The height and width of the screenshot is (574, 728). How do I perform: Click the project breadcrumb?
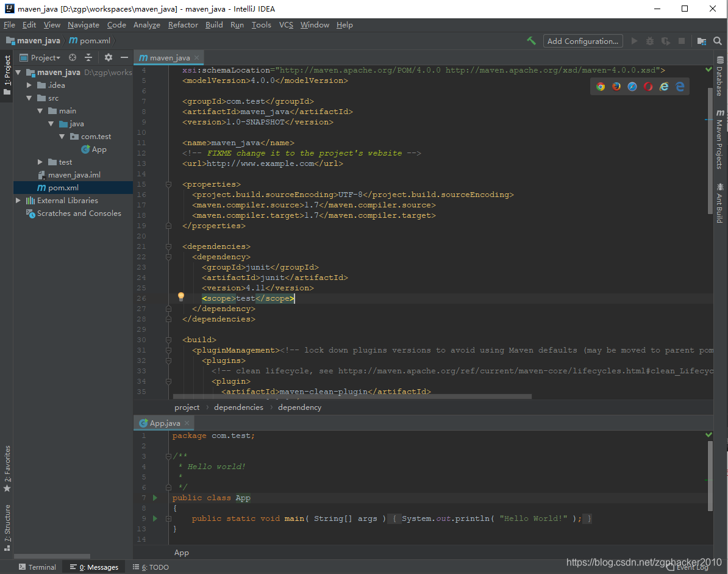pyautogui.click(x=187, y=407)
